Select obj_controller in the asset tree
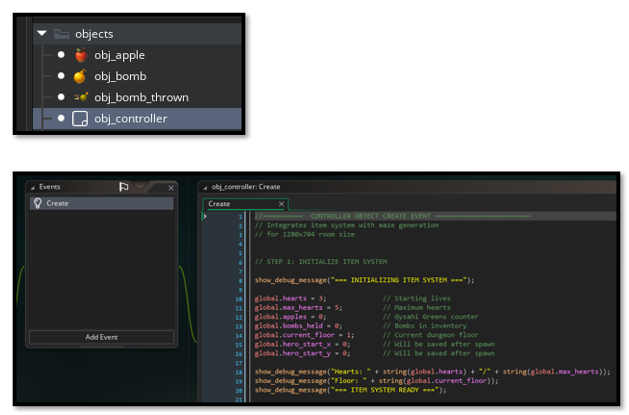Screen dimensions: 629x415 click(130, 118)
